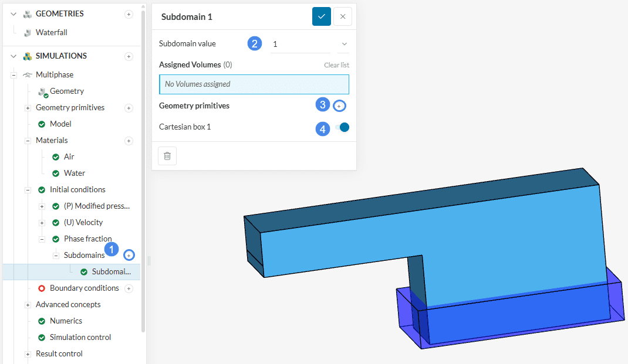Toggle the Cartesian box 1 switch
This screenshot has height=364, width=628.
click(342, 127)
